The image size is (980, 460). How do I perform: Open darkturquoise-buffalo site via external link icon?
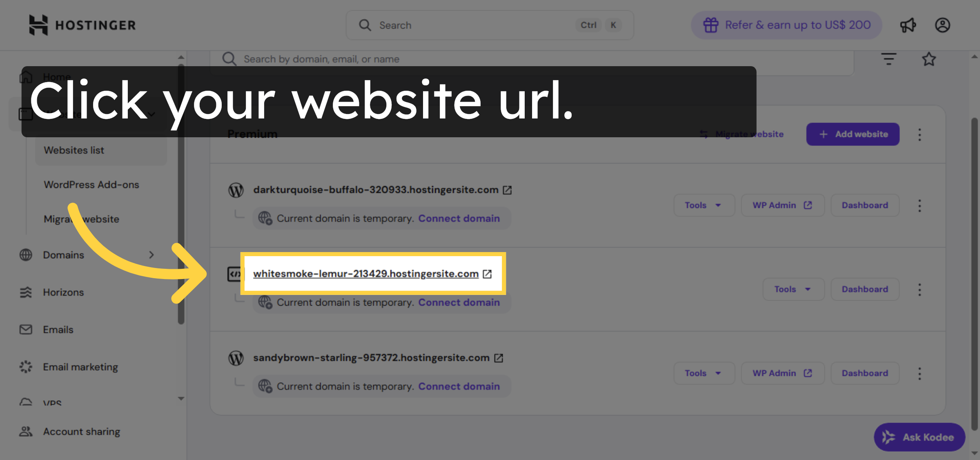point(508,190)
